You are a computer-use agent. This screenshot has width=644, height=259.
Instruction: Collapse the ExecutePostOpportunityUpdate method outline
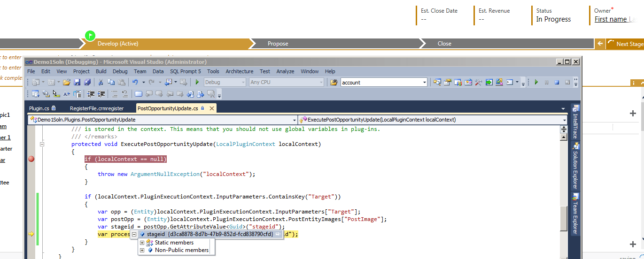42,144
